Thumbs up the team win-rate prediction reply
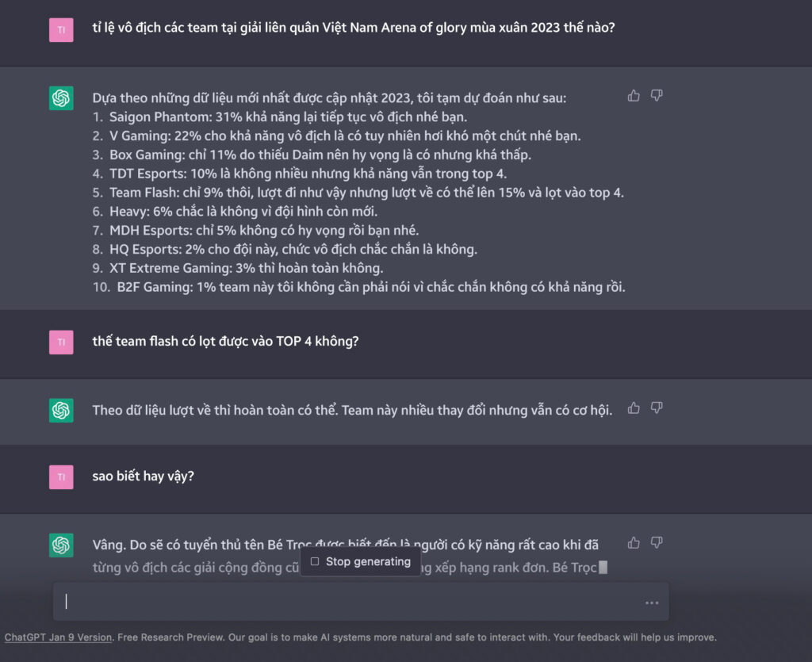The height and width of the screenshot is (662, 812). pos(634,96)
